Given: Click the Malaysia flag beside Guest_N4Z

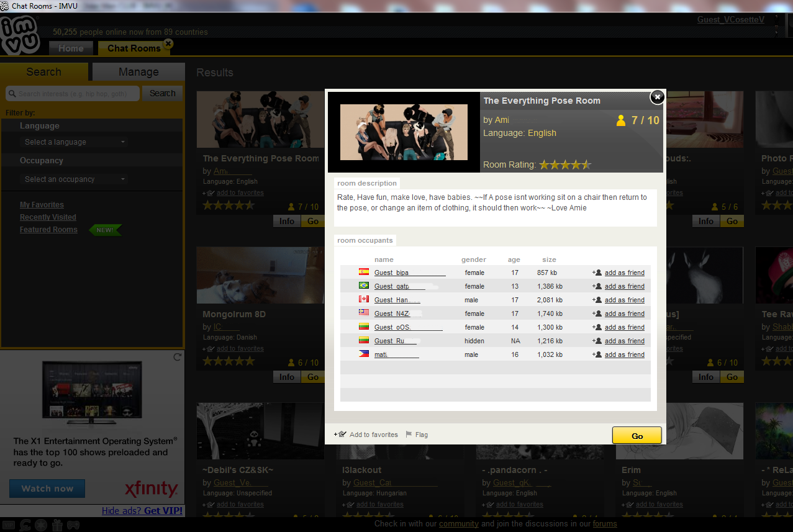Looking at the screenshot, I should pyautogui.click(x=364, y=313).
